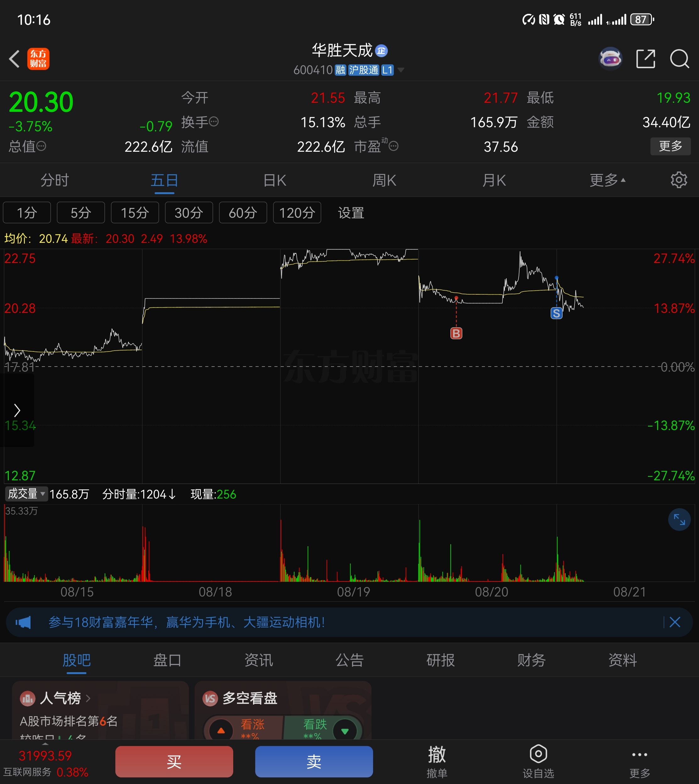Image resolution: width=699 pixels, height=784 pixels.
Task: Tap current price 20.30
Action: pos(41,102)
